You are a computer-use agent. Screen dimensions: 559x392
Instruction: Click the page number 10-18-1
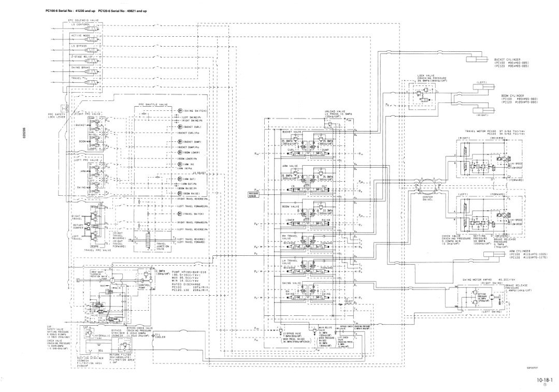(x=544, y=379)
